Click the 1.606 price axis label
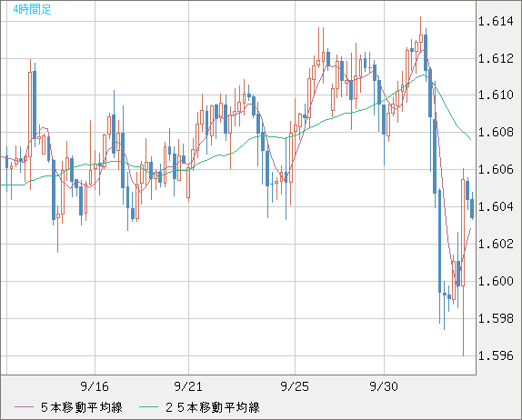 [x=496, y=170]
